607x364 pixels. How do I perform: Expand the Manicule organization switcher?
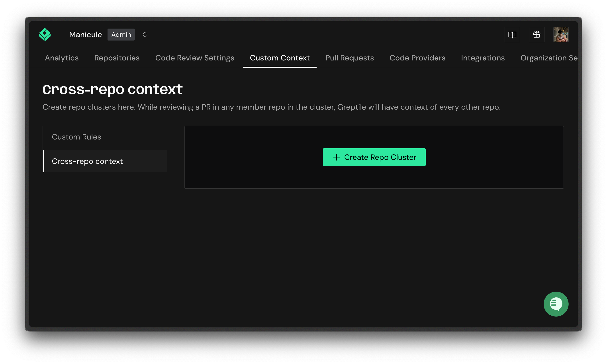[x=145, y=35]
